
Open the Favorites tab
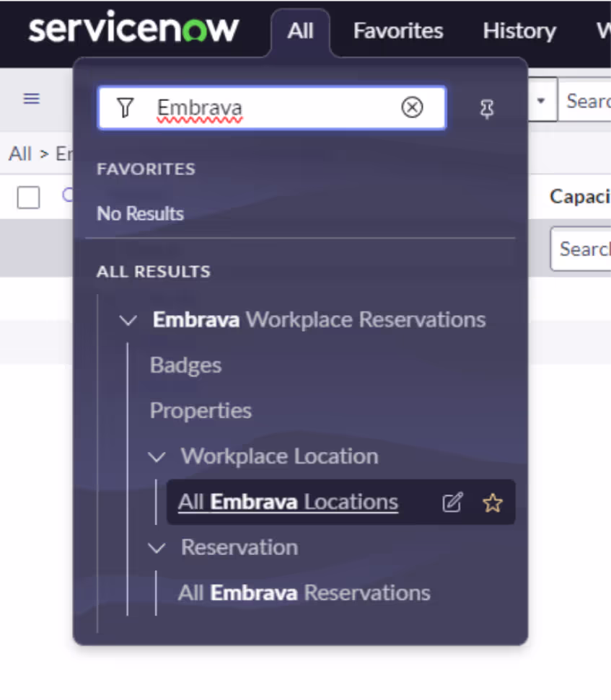tap(398, 31)
